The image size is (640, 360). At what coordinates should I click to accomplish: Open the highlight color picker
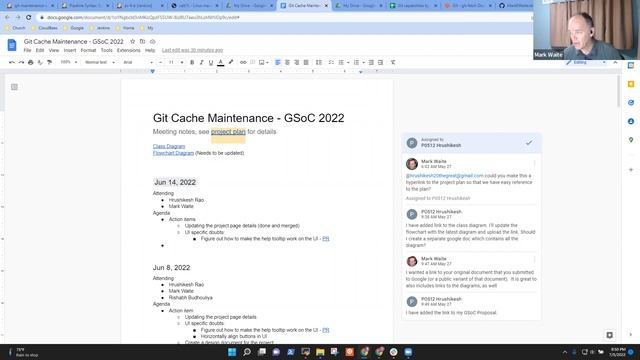231,62
